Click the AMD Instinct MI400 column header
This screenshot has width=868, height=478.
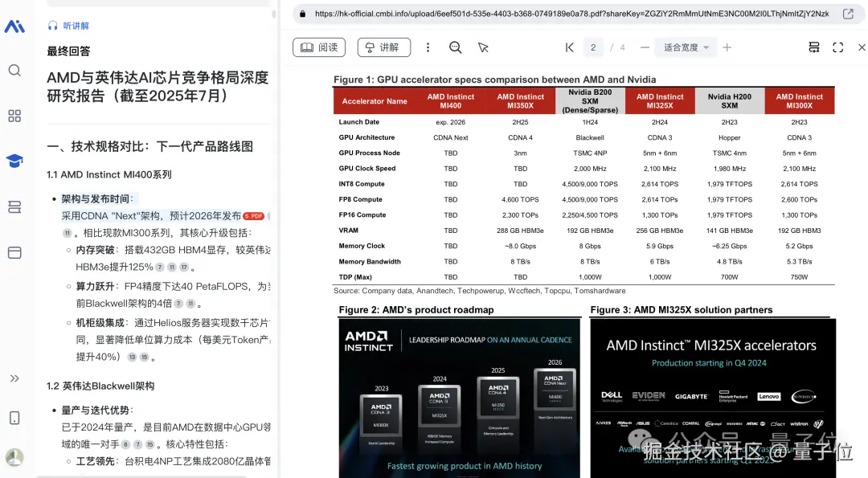451,100
